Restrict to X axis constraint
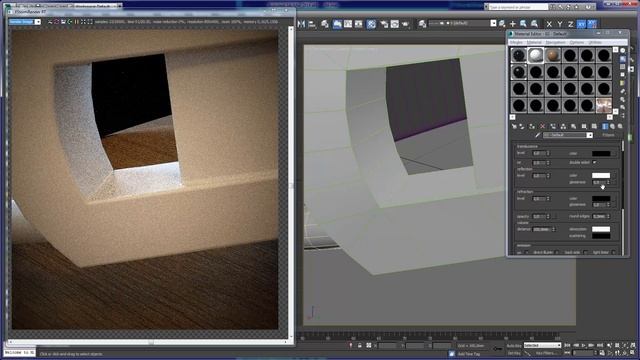The height and width of the screenshot is (360, 640). (x=549, y=24)
